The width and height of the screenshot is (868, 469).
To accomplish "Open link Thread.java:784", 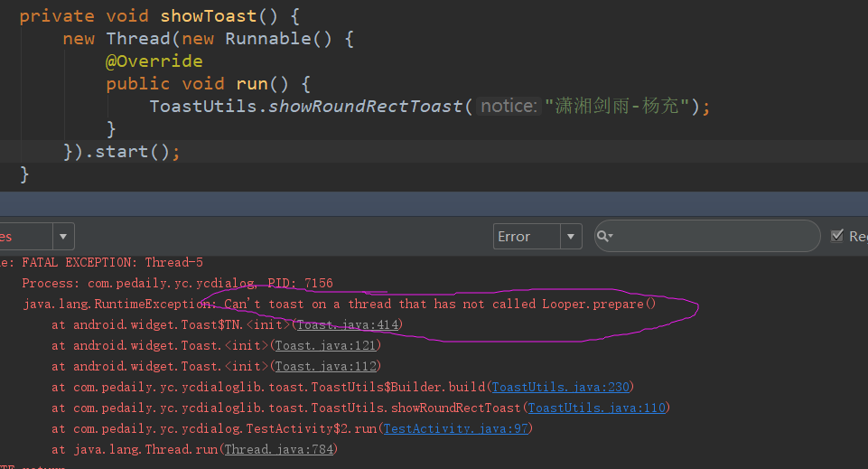I will point(279,450).
